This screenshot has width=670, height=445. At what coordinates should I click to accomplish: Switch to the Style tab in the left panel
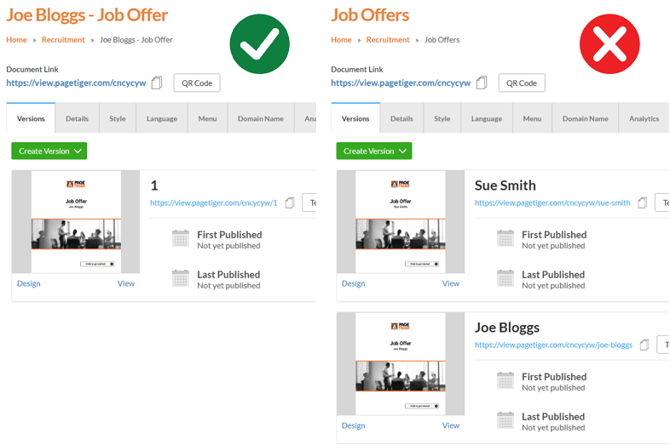pyautogui.click(x=118, y=118)
